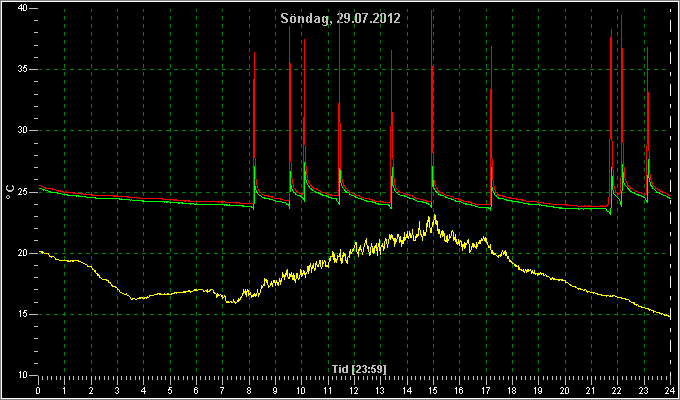This screenshot has height=400, width=680.
Task: Click the date title Söndag, 29.07.2012
Action: [340, 18]
